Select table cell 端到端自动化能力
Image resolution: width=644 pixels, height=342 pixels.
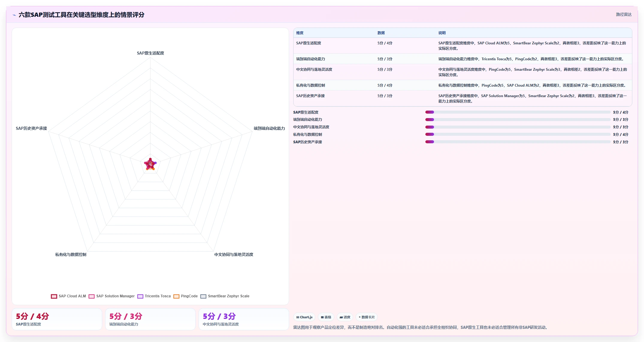(311, 59)
